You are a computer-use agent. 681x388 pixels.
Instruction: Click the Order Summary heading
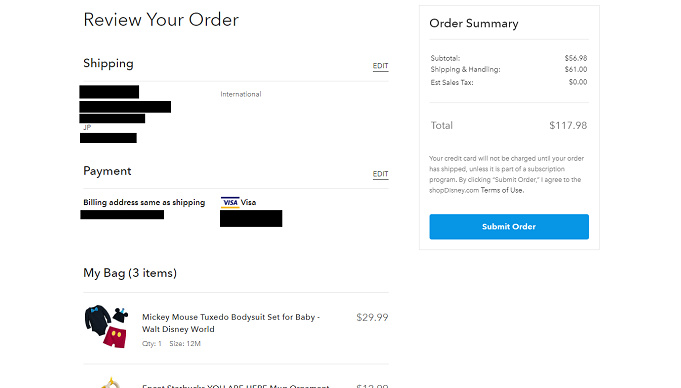474,23
